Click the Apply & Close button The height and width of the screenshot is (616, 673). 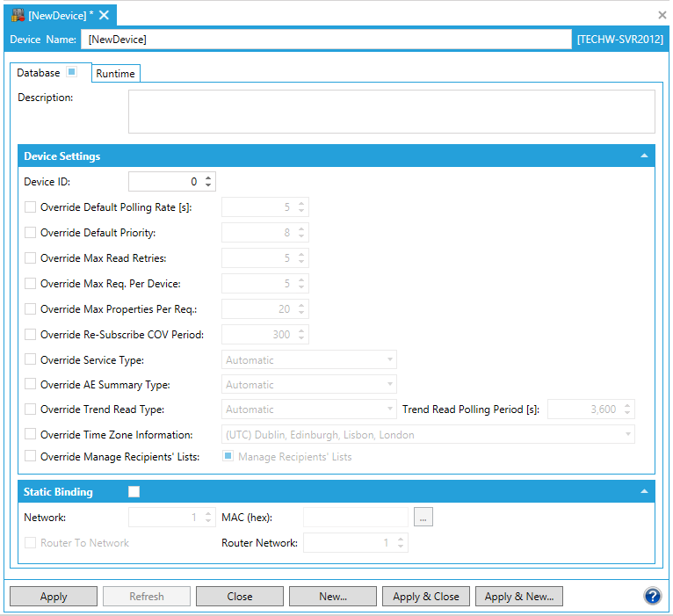(426, 597)
